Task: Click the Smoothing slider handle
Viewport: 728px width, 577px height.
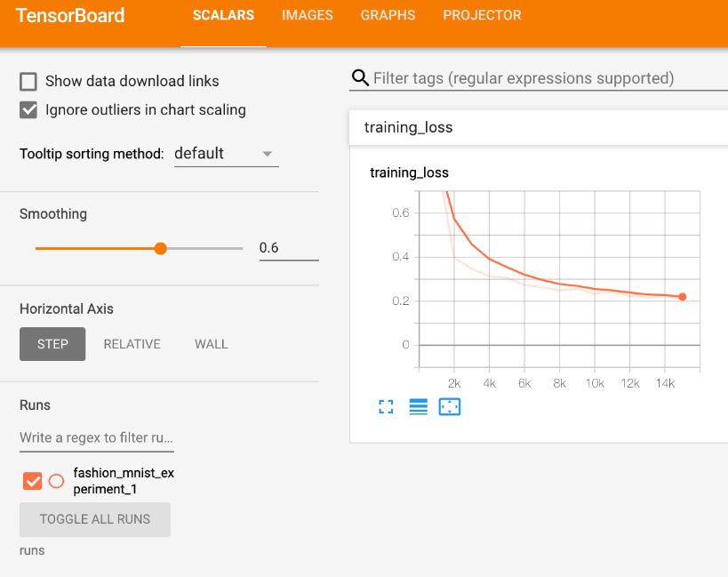Action: [x=161, y=248]
